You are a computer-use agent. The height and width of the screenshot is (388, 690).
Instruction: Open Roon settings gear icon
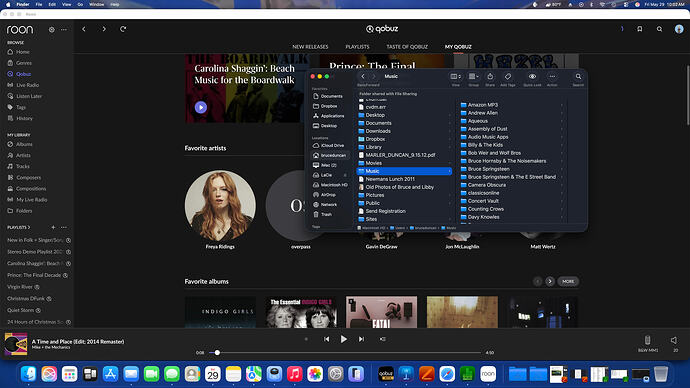(51, 29)
